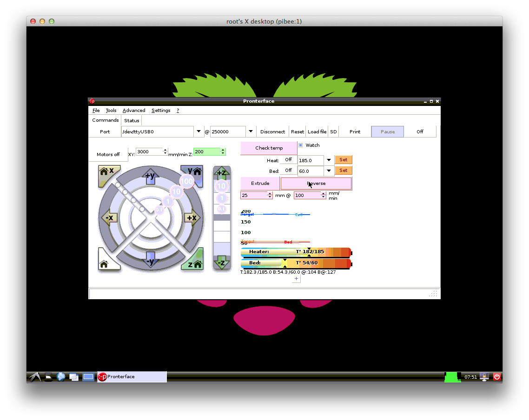
Task: Click the desktop pager icon in taskbar
Action: click(88, 377)
